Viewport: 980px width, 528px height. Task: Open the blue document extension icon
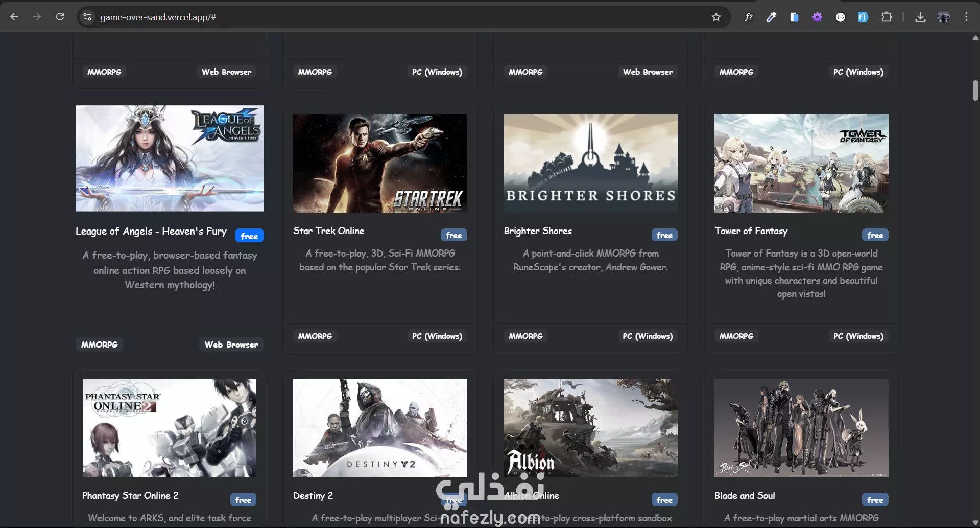tap(794, 17)
